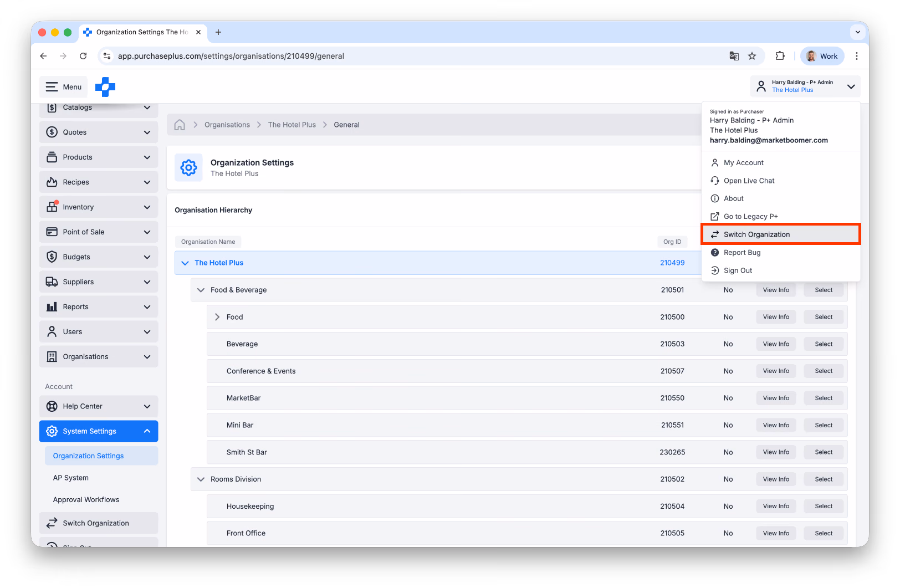The width and height of the screenshot is (900, 588).
Task: Click the Work profile chip
Action: pyautogui.click(x=822, y=56)
